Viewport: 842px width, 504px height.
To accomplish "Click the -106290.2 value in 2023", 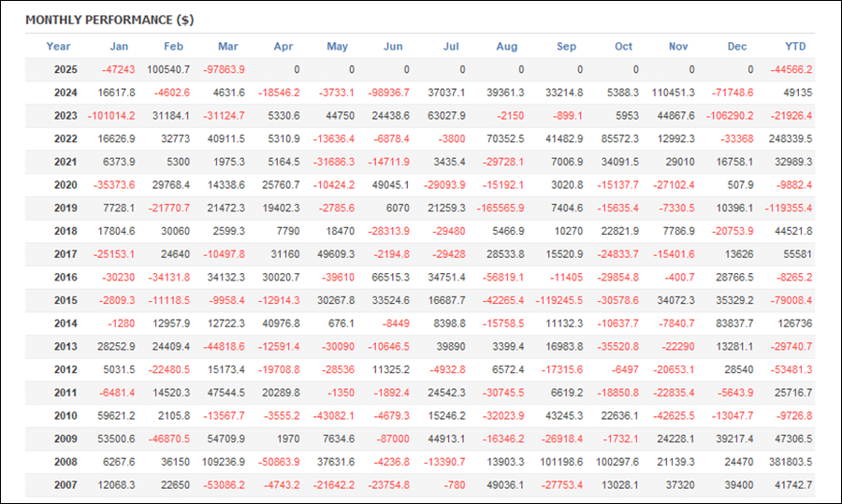I will (730, 116).
